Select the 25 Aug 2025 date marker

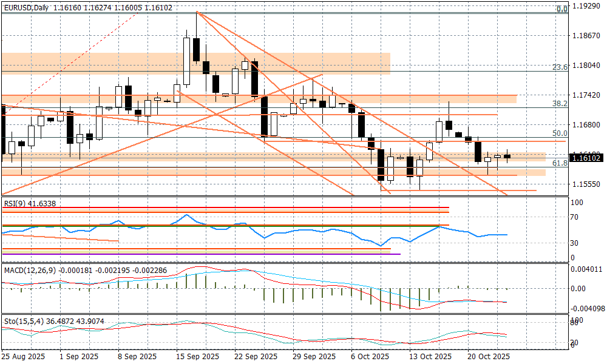click(x=24, y=357)
